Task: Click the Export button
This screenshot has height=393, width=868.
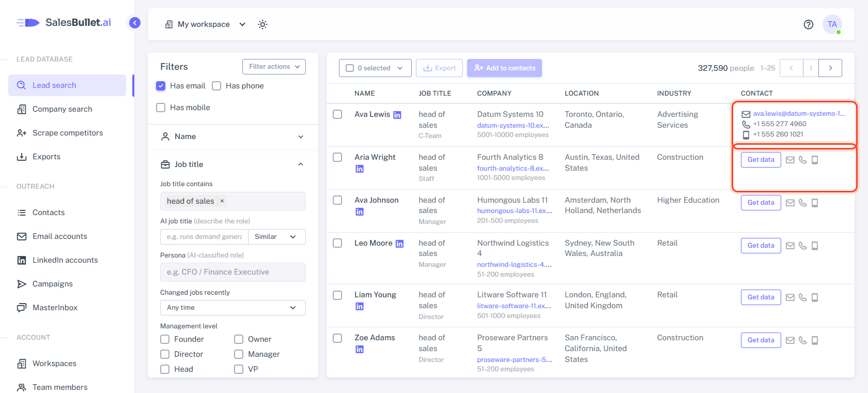Action: point(439,68)
